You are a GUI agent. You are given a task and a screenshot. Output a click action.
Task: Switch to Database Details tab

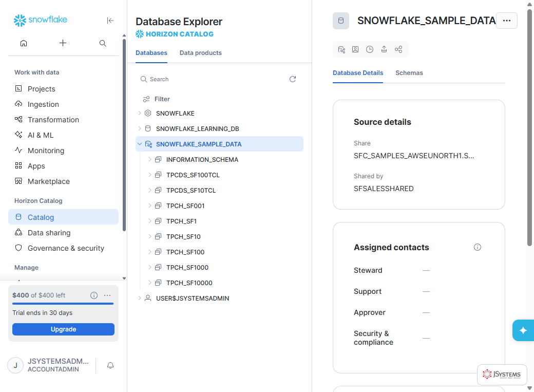click(x=358, y=73)
